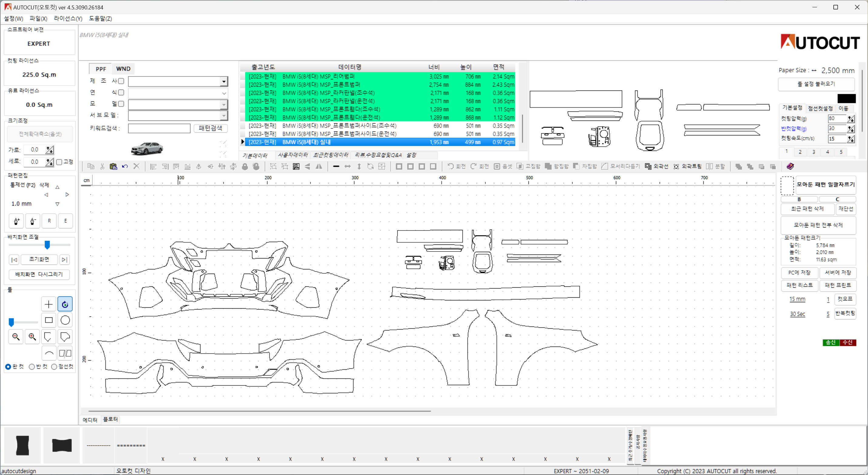Click the black layout grid icon

pyautogui.click(x=296, y=166)
